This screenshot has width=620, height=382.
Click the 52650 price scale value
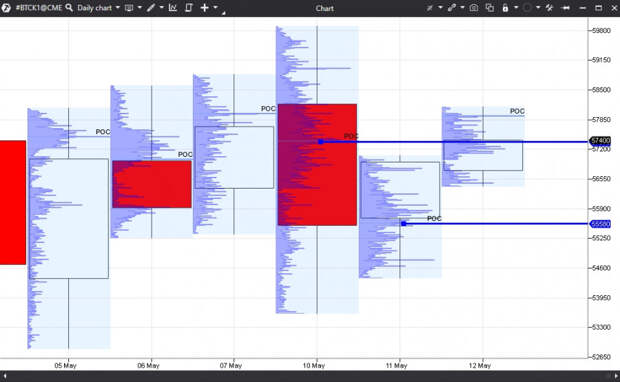(601, 357)
